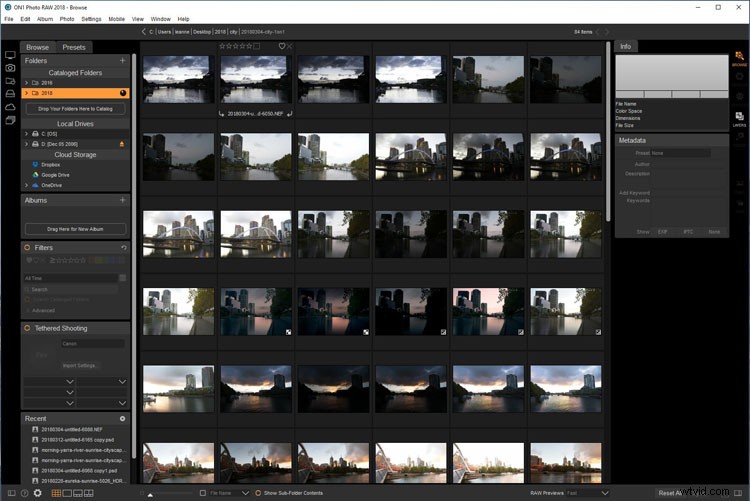Select the Browse tab
The height and width of the screenshot is (501, 750).
click(x=37, y=47)
